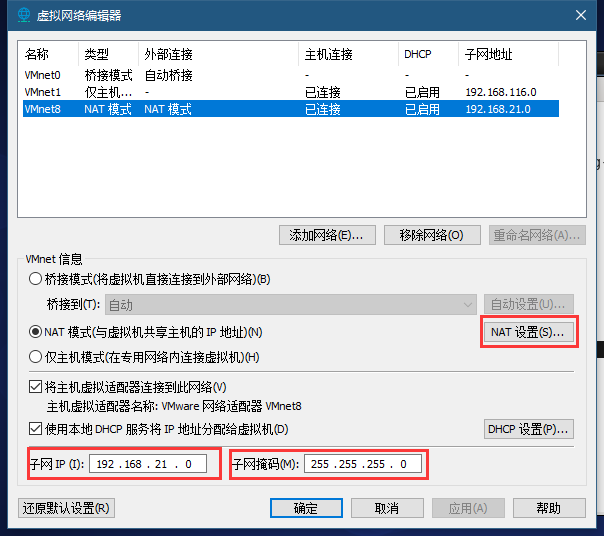The image size is (604, 536).
Task: Toggle the local DHCP service checkbox
Action: click(x=37, y=430)
